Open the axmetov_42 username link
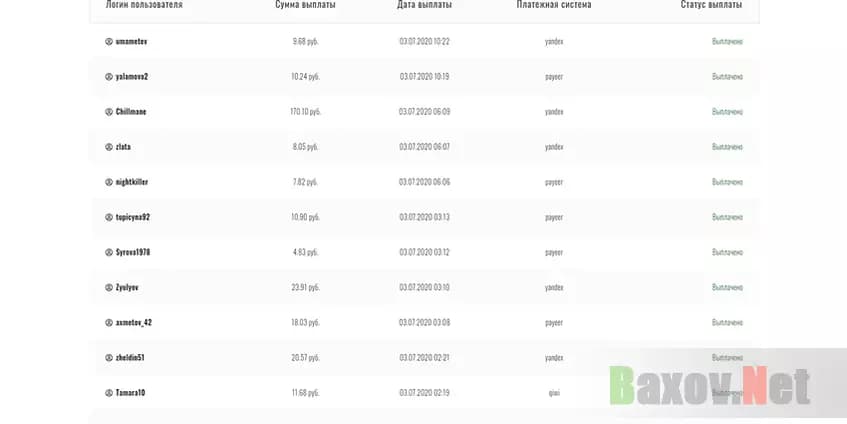Viewport: 847px width, 424px height. [133, 322]
